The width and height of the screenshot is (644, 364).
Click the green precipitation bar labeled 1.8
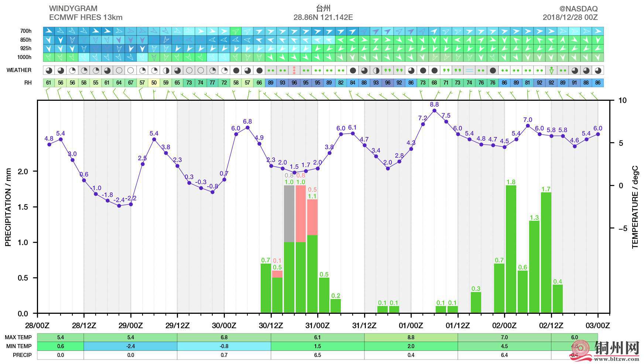(511, 249)
